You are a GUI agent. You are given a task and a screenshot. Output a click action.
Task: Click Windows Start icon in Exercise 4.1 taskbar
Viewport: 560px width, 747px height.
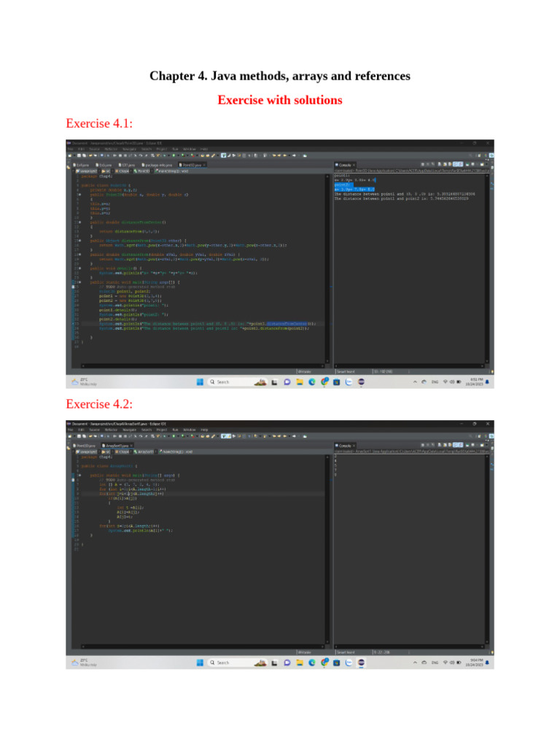[199, 382]
